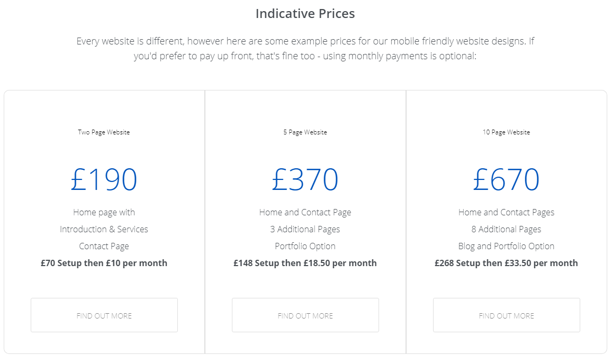
Task: Select the £370 price figure
Action: (305, 179)
